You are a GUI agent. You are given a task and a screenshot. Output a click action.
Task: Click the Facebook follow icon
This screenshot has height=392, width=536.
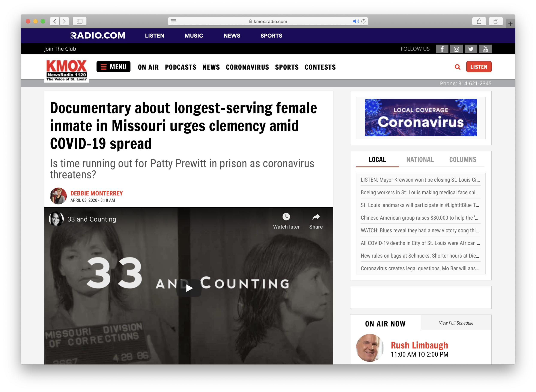coord(442,49)
